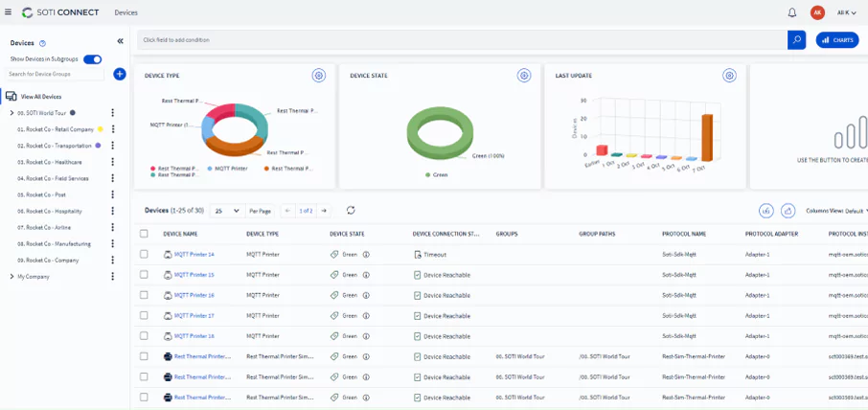
Task: Open options for 04. Rocket Co - Field Services
Action: pos(113,178)
